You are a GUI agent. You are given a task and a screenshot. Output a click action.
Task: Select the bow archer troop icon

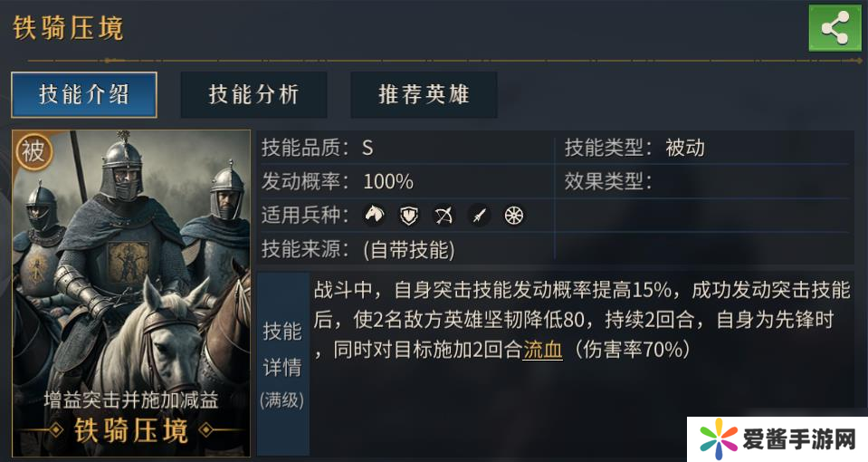[x=444, y=216]
